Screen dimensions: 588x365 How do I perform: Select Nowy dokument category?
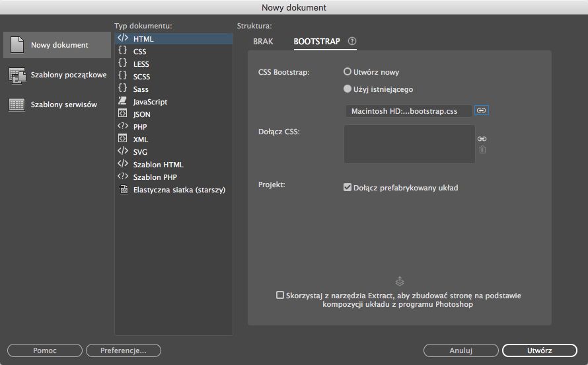57,45
